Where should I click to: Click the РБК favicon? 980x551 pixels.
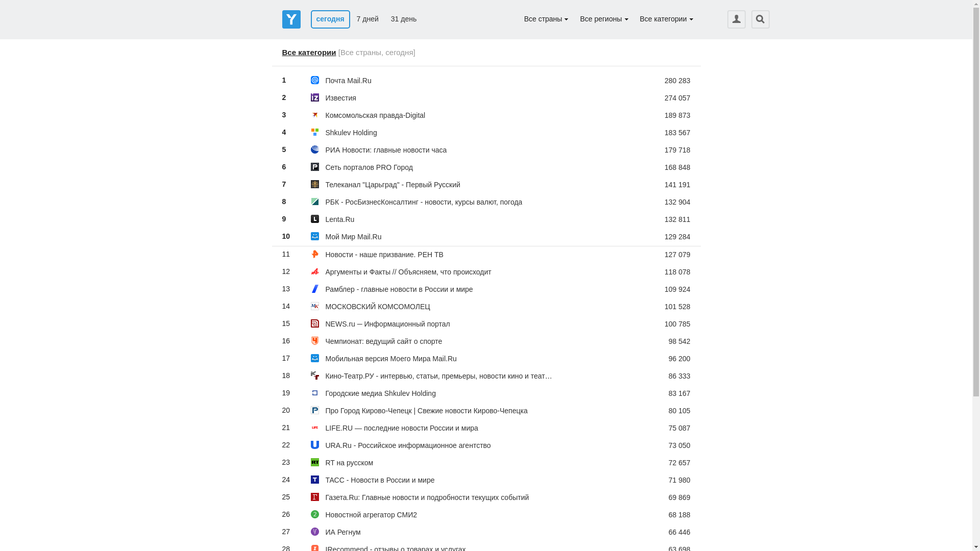coord(315,202)
